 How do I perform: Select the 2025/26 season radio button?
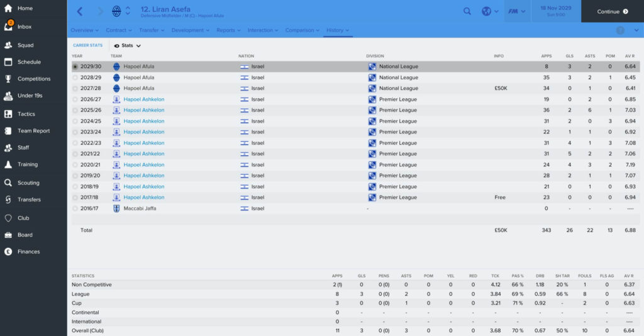[75, 110]
